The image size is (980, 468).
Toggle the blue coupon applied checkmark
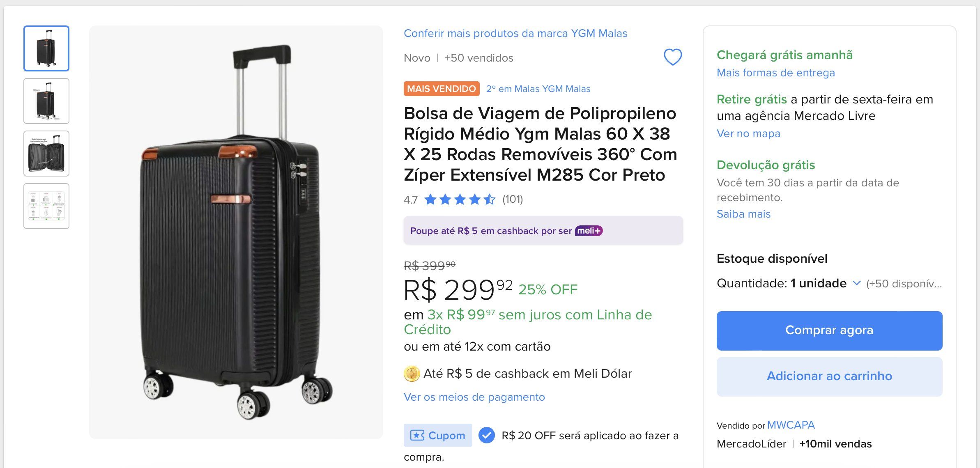tap(487, 435)
